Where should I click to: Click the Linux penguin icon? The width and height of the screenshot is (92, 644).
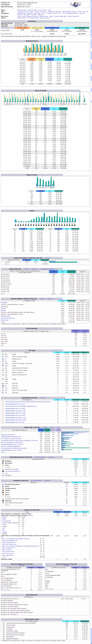3,465
